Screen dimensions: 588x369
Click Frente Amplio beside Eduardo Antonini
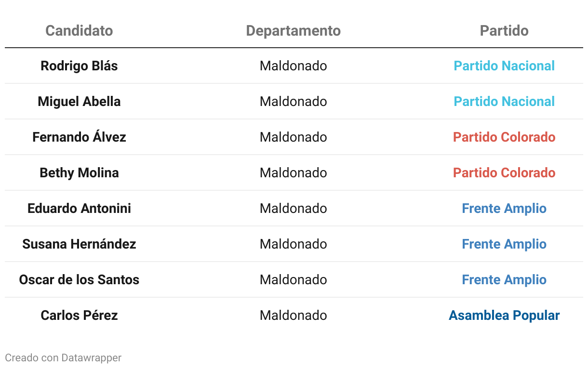[x=504, y=209]
